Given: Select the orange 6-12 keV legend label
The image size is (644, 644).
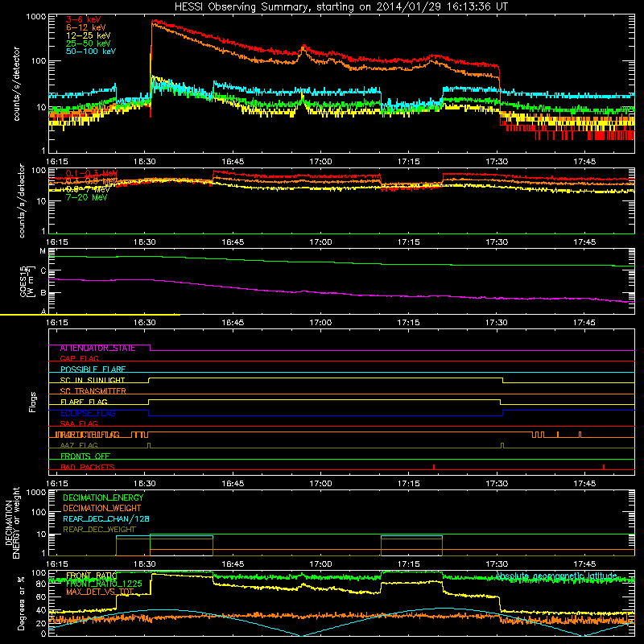Looking at the screenshot, I should [x=86, y=27].
